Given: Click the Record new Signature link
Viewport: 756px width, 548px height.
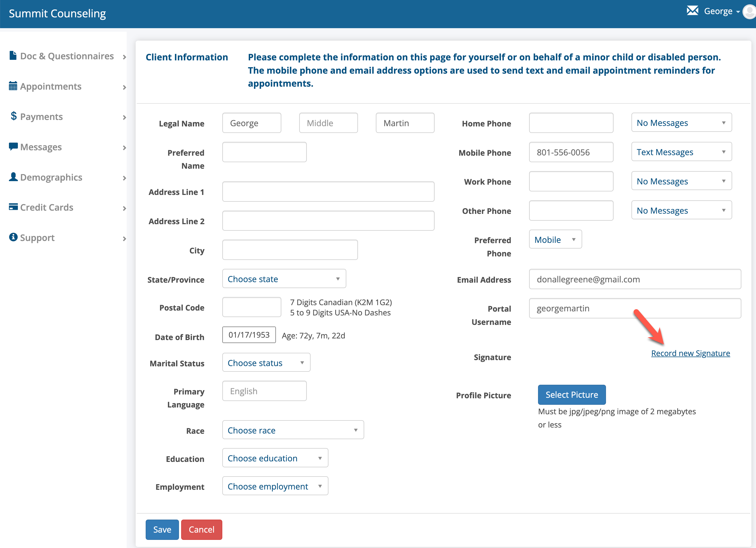Looking at the screenshot, I should click(x=690, y=353).
